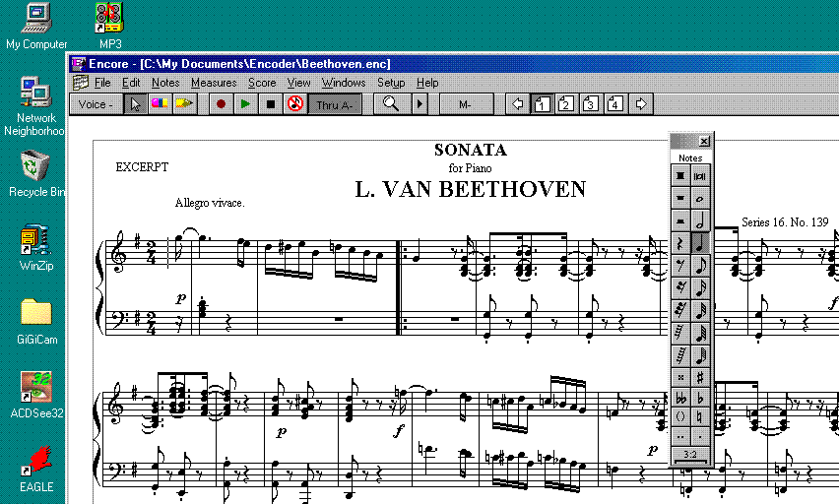Go to previous page with left arrow
Image resolution: width=839 pixels, height=504 pixels.
pyautogui.click(x=517, y=103)
